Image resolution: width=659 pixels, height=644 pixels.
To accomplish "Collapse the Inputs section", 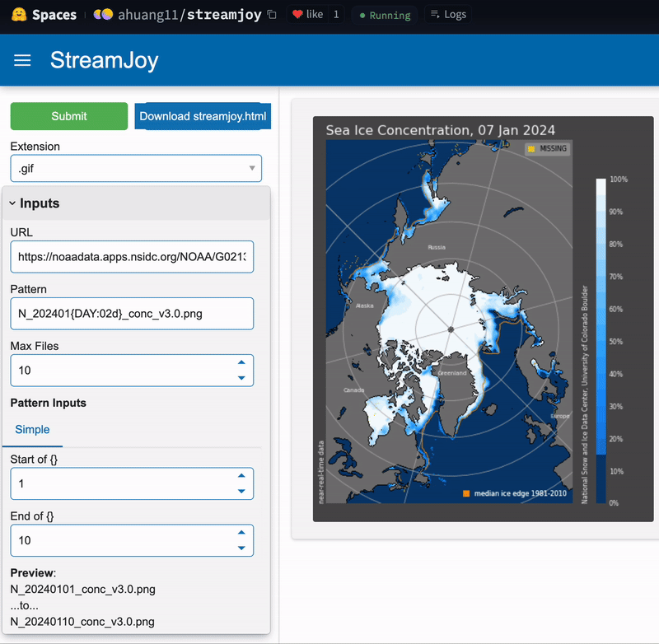I will point(13,203).
